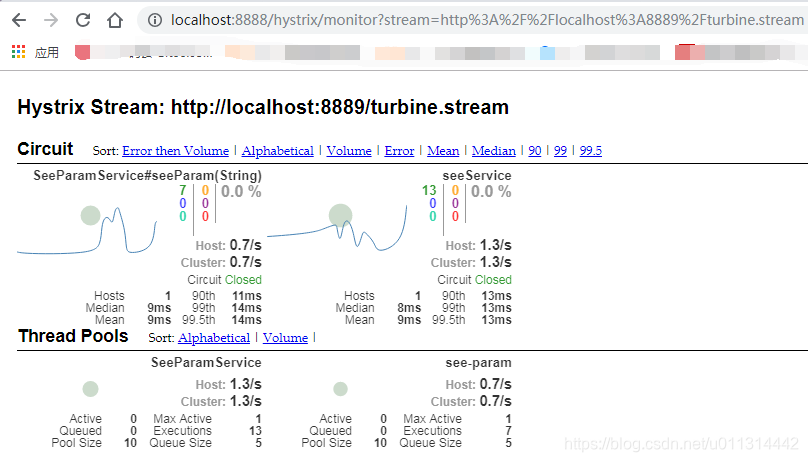
Task: Click the Circuit section heading
Action: point(45,149)
